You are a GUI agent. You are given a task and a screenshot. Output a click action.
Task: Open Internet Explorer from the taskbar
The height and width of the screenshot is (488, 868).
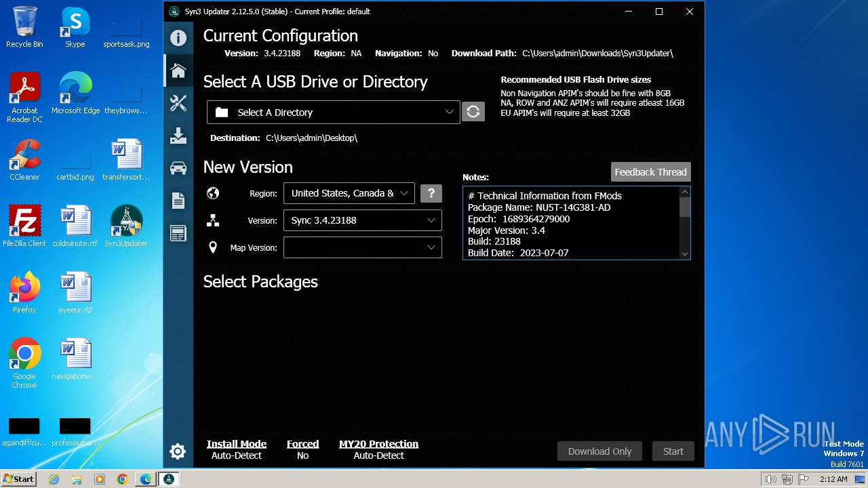(54, 479)
